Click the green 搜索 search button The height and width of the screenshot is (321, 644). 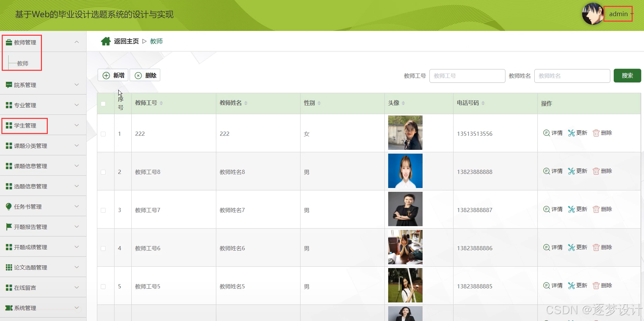[627, 76]
